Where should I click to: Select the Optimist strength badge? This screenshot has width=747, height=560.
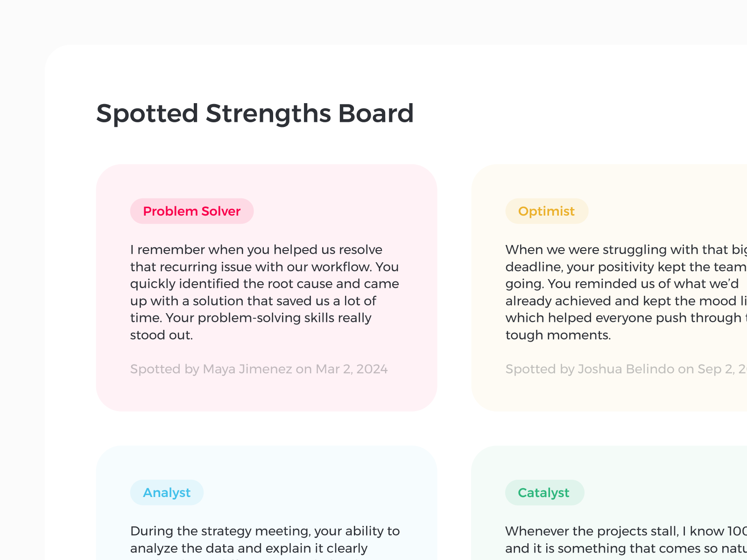(x=547, y=211)
